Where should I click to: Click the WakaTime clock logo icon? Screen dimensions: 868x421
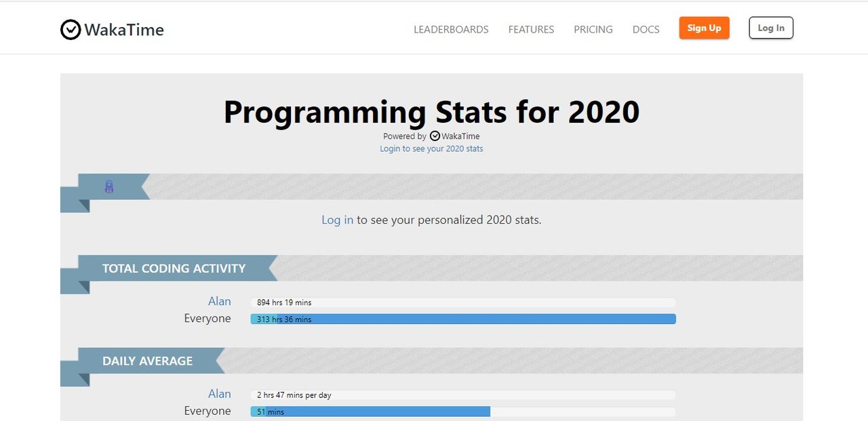[x=71, y=30]
